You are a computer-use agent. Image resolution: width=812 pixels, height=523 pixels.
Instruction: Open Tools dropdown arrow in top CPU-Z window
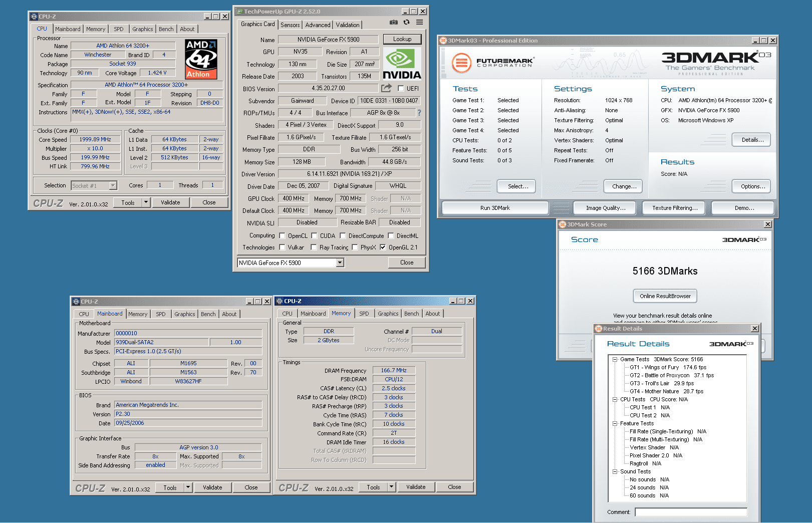click(146, 202)
